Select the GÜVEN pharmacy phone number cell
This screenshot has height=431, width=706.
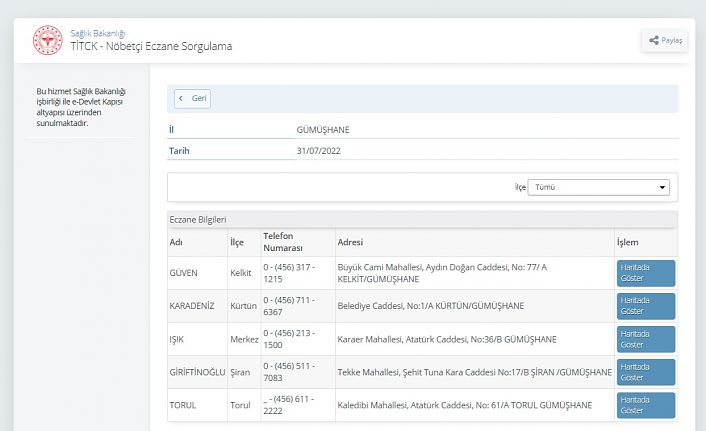[288, 273]
